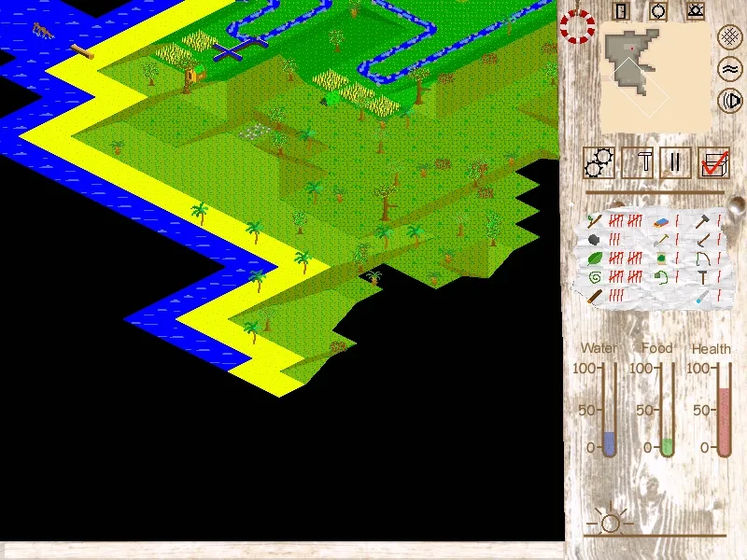
Task: Toggle the water waves round button
Action: (x=729, y=69)
